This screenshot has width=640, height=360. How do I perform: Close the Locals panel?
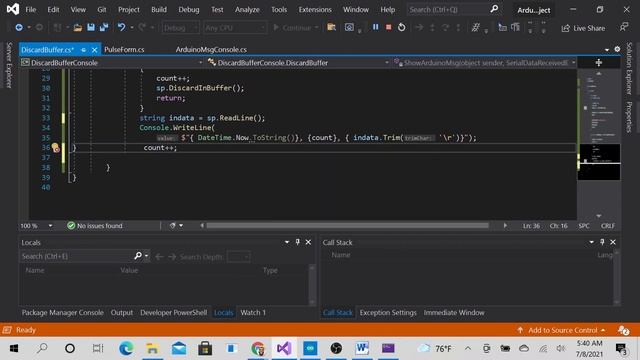click(x=309, y=242)
